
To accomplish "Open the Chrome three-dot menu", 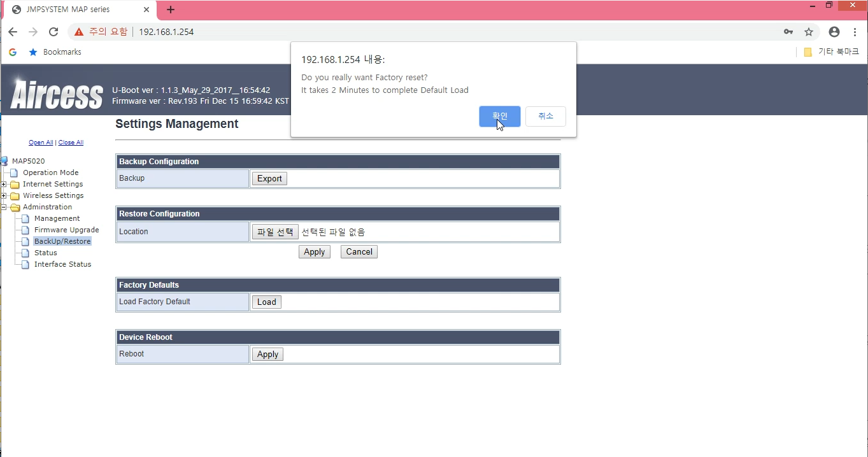I will pyautogui.click(x=855, y=32).
